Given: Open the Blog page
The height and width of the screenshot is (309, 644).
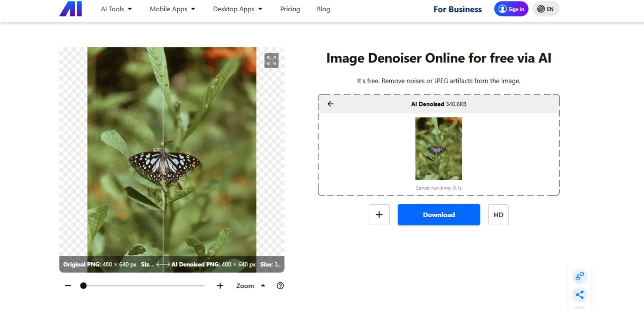Looking at the screenshot, I should coord(324,9).
